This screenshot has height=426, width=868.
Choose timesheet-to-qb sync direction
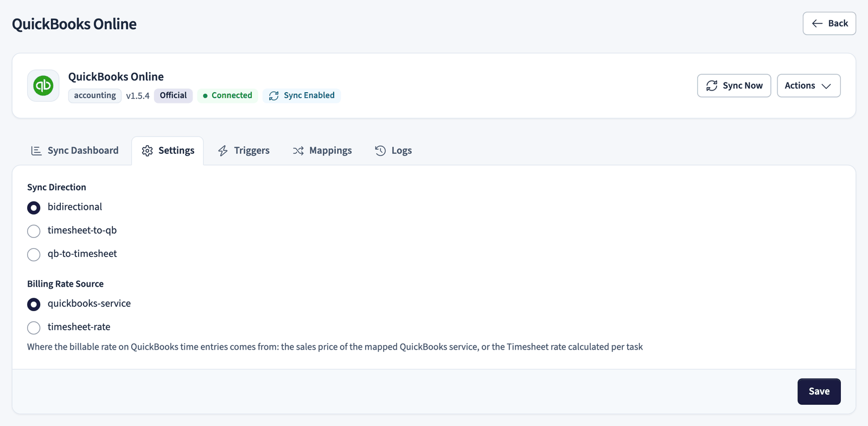pyautogui.click(x=34, y=231)
